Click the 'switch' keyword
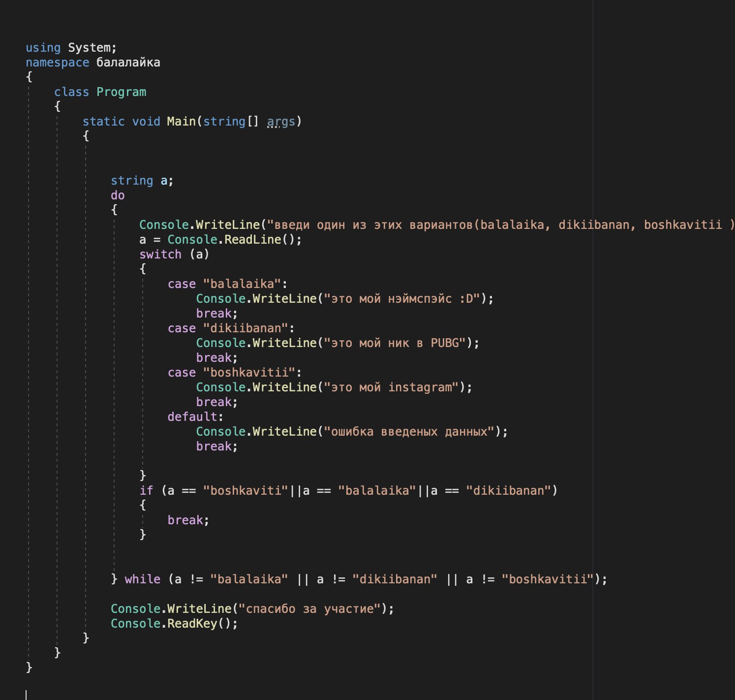The height and width of the screenshot is (700, 735). pos(160,255)
